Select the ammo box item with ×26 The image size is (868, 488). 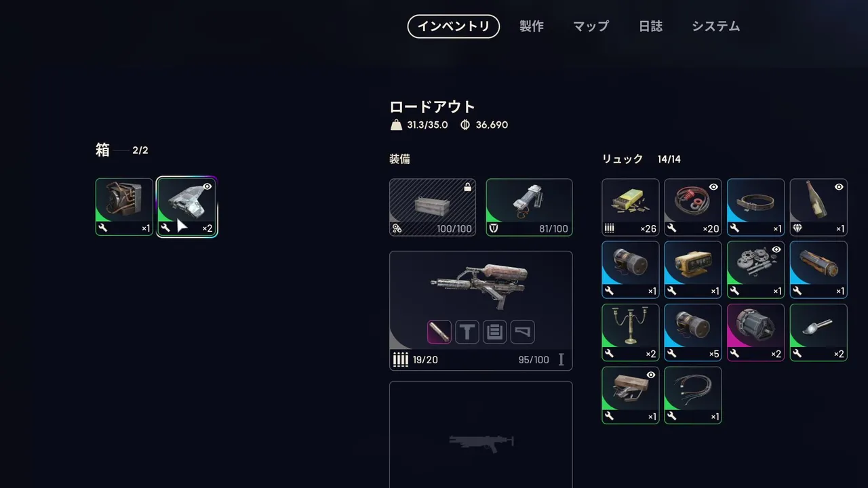point(630,207)
